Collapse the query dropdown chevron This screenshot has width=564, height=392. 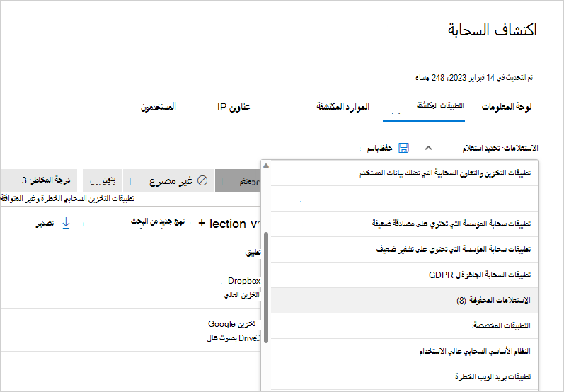click(x=428, y=148)
